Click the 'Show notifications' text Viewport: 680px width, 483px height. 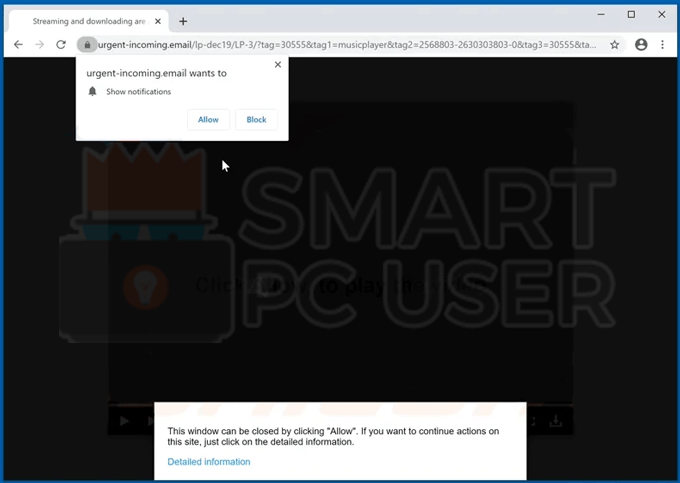[138, 91]
